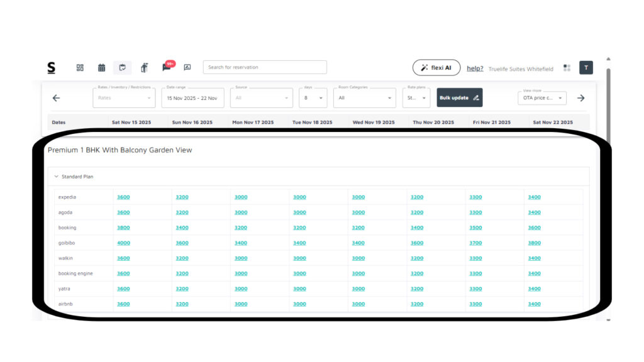Click the rates and inventory clipboard icon
The width and height of the screenshot is (644, 362).
pos(122,68)
